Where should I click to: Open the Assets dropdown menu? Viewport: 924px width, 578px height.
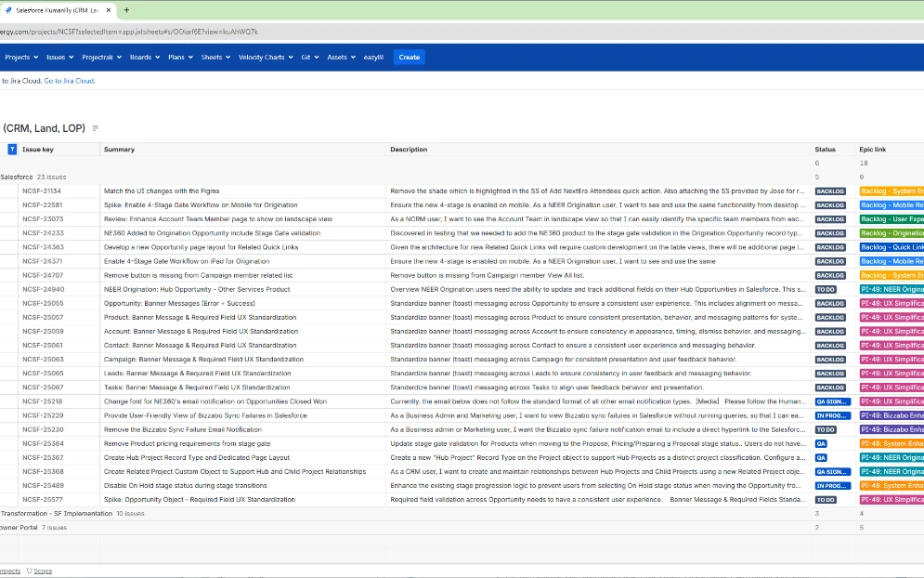341,58
